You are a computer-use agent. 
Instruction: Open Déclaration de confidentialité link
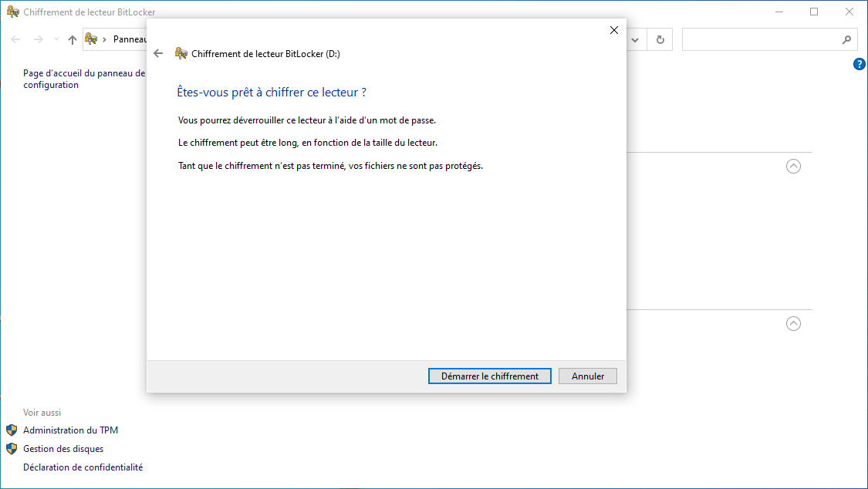[83, 467]
